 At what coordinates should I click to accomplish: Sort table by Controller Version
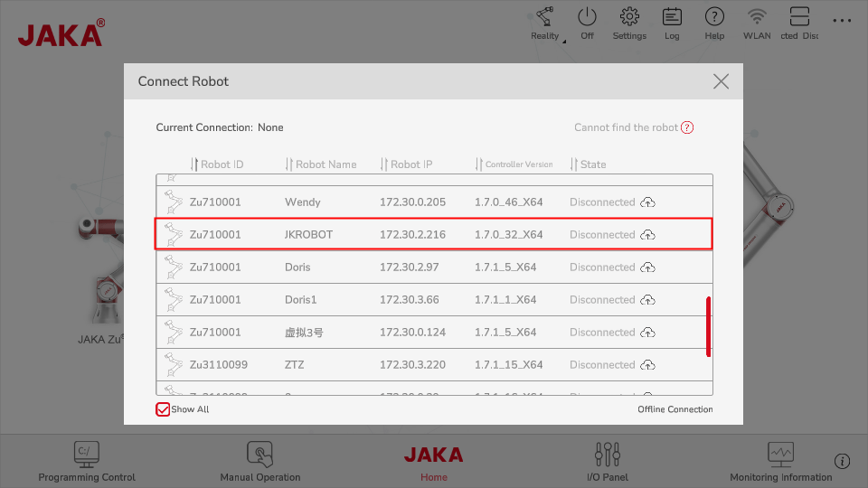pos(514,164)
